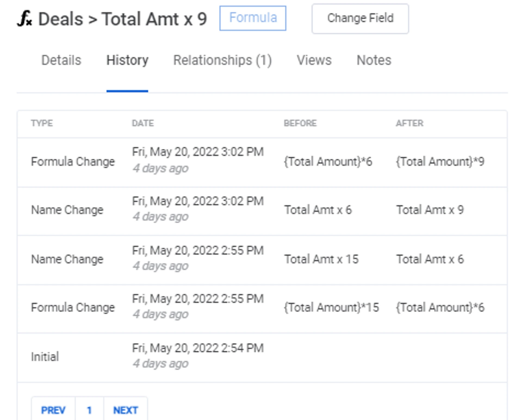Click the formula fx icon

point(24,19)
